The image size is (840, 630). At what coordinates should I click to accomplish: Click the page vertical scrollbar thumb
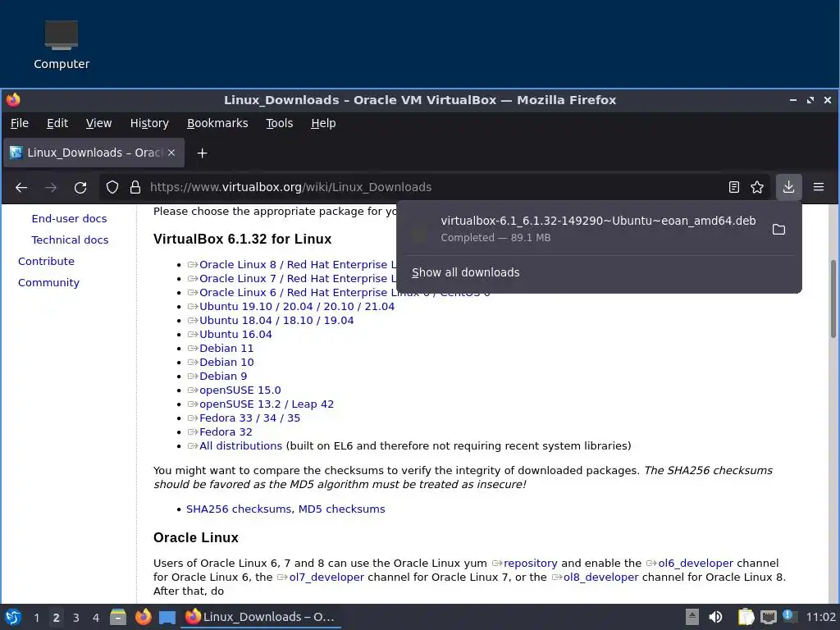click(x=833, y=299)
